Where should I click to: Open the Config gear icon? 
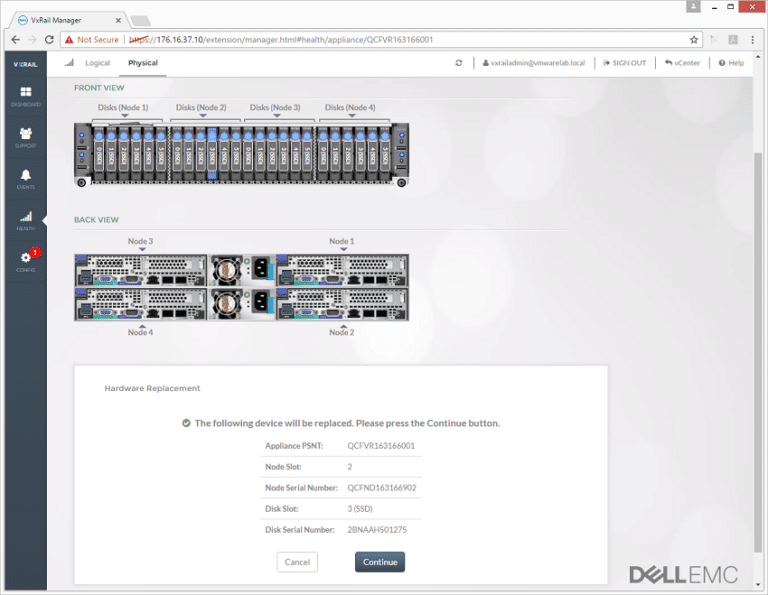pyautogui.click(x=26, y=262)
